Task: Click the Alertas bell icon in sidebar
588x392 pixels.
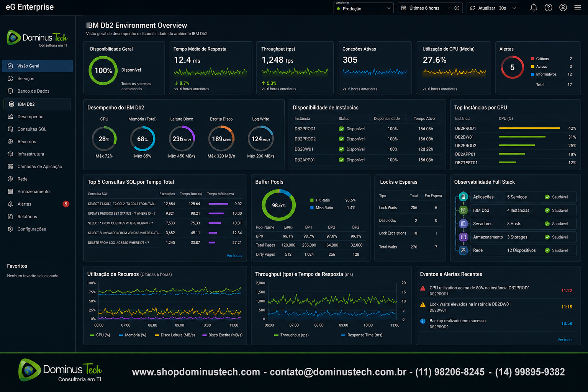Action: [x=10, y=204]
